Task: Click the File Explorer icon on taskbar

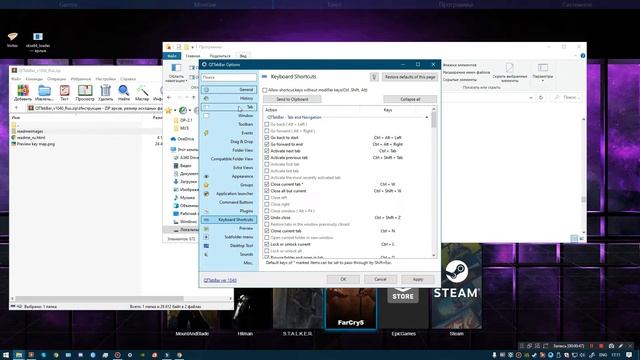Action: [18, 355]
